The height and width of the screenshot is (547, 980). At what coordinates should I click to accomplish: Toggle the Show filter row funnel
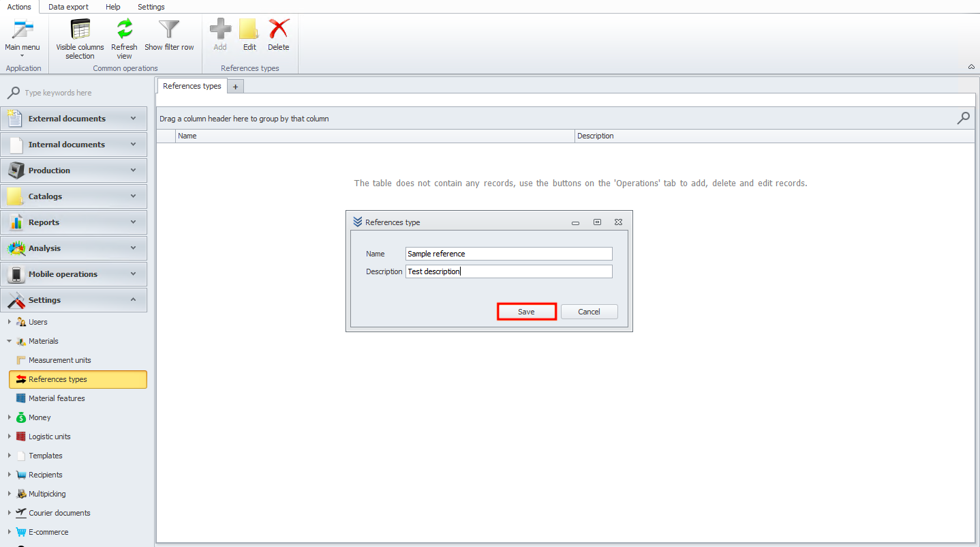click(x=169, y=29)
